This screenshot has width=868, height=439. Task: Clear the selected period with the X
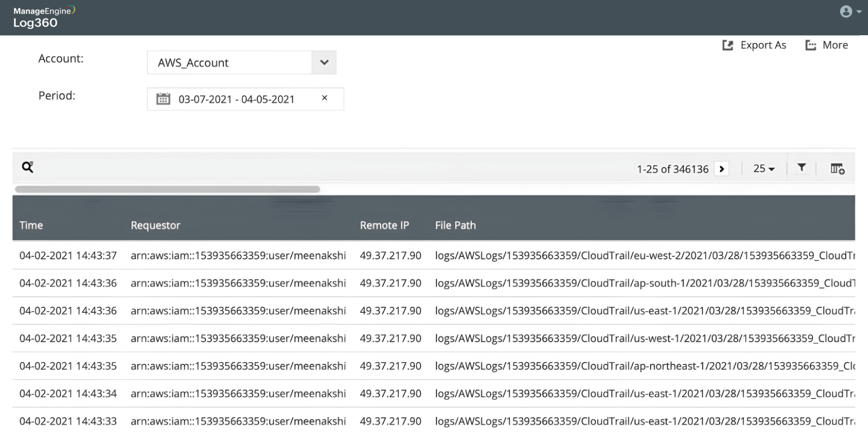click(325, 98)
